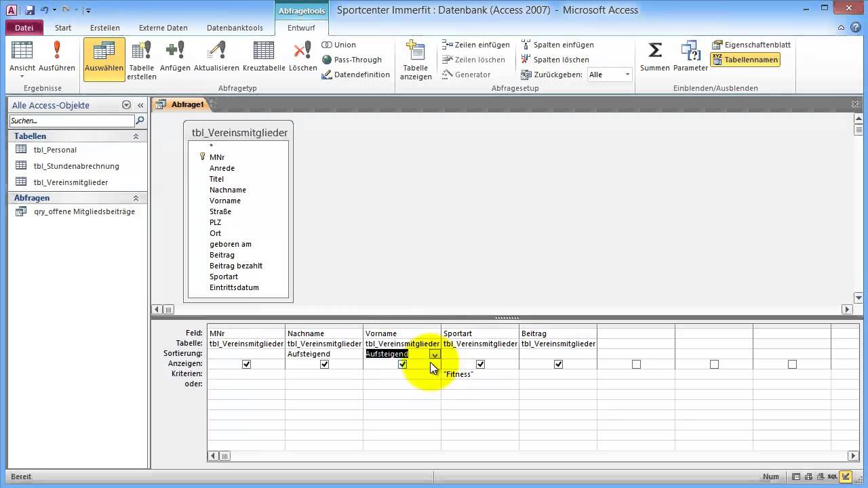Switch to the Start ribbon tab
Viewport: 868px width, 488px height.
(x=63, y=28)
